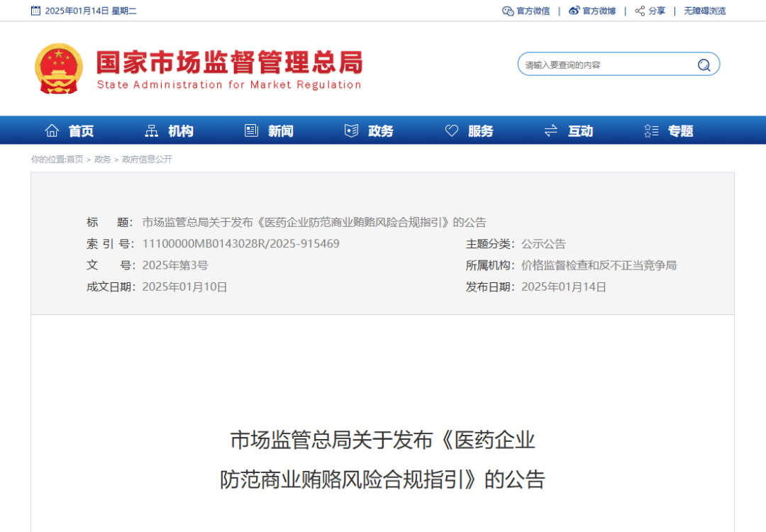Click the large article headline
Screen dimensions: 766x532
[x=382, y=460]
